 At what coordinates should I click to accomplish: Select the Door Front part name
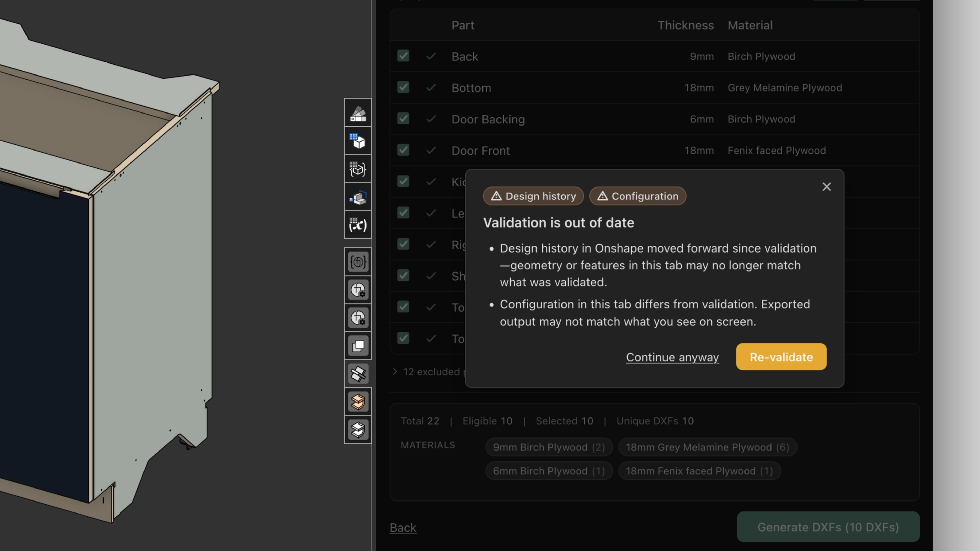click(480, 151)
